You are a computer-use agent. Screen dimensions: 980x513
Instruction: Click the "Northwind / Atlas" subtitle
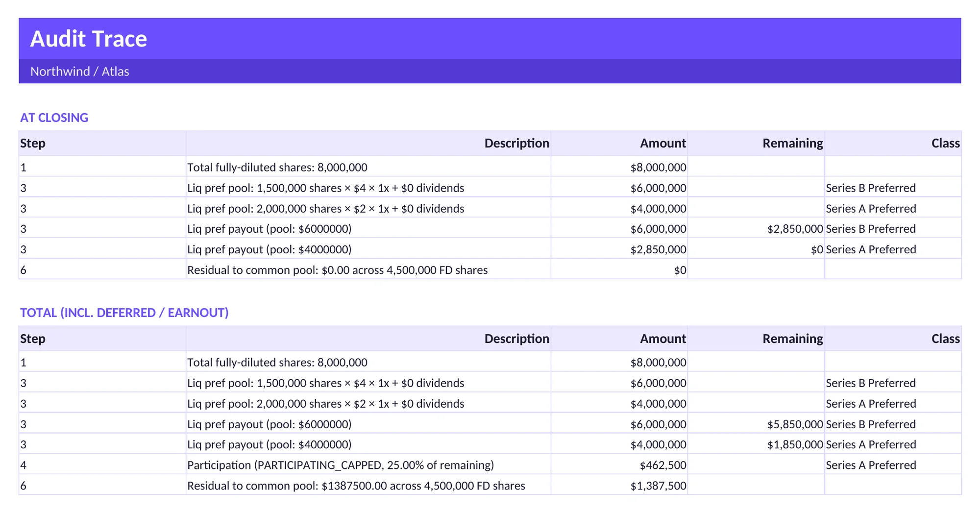(80, 72)
